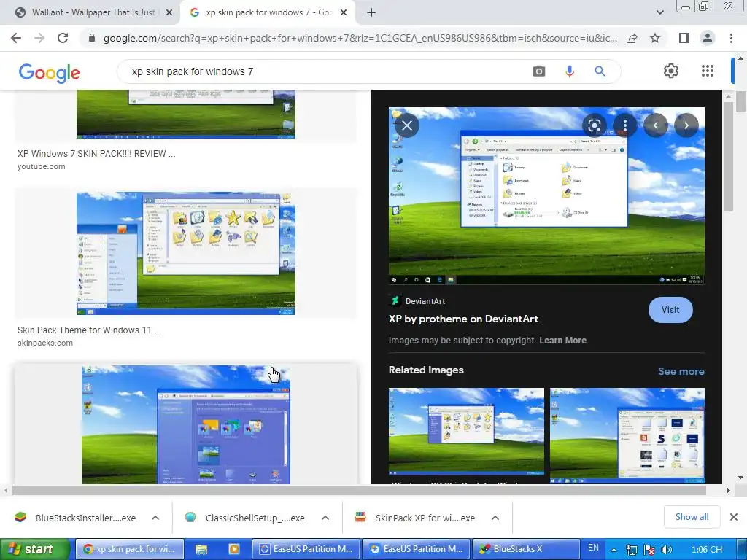
Task: Expand ClassicShellSetup download options chevron
Action: (x=325, y=518)
